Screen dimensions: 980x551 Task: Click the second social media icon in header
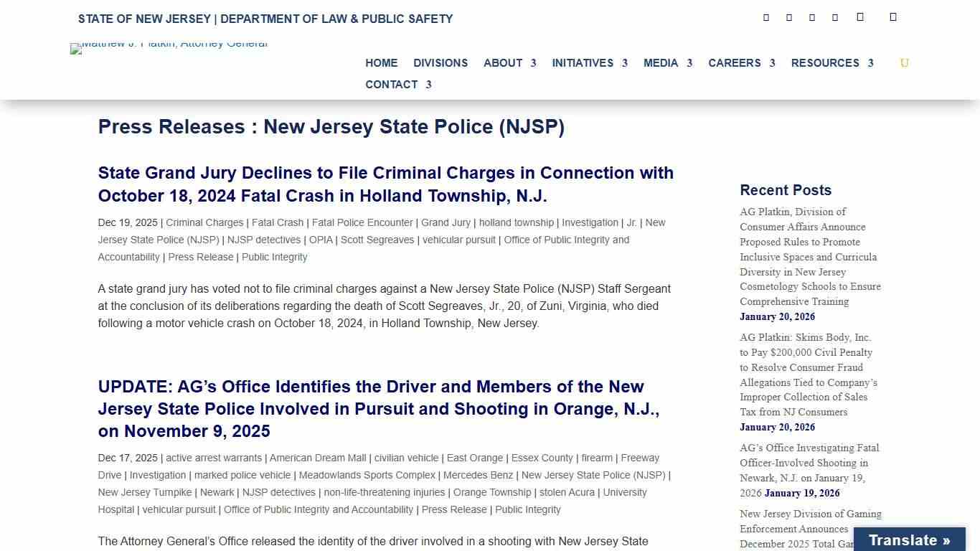click(x=788, y=17)
